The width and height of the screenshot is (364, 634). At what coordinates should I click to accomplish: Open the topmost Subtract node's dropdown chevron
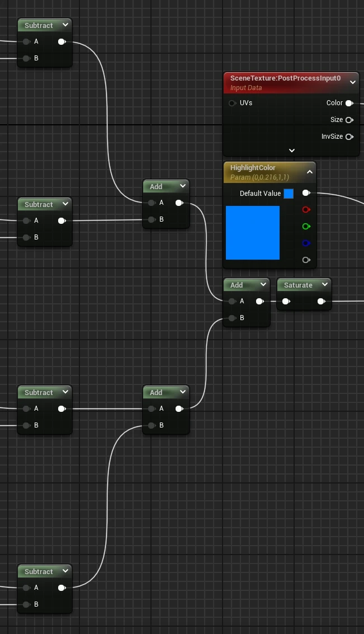(x=65, y=25)
